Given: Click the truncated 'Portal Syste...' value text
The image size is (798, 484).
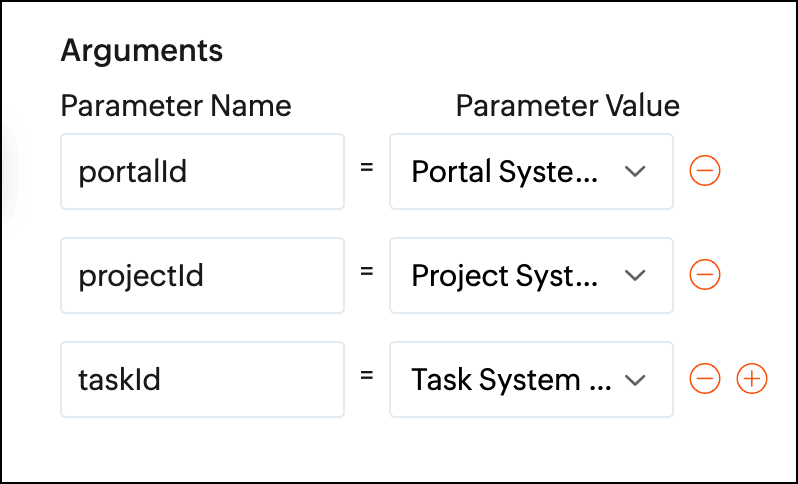Looking at the screenshot, I should coord(505,172).
